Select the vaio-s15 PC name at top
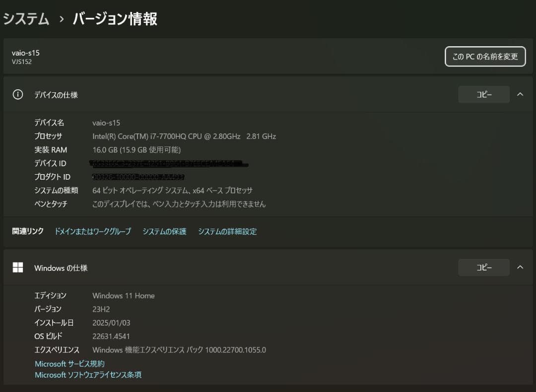This screenshot has height=392, width=536. 26,53
